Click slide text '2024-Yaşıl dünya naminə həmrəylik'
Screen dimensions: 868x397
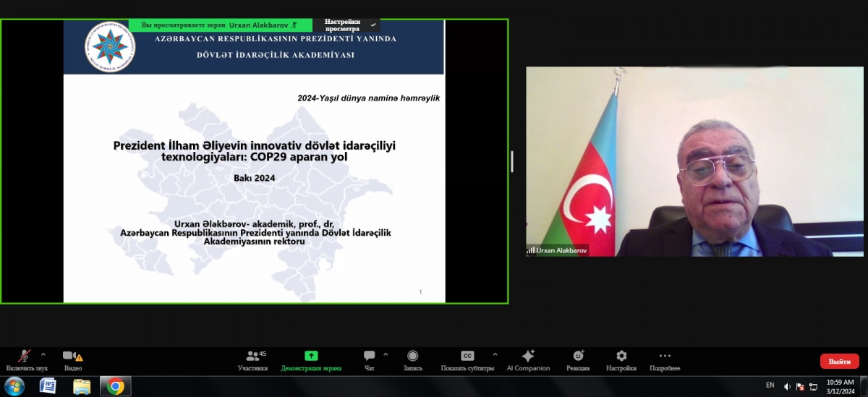tap(369, 98)
